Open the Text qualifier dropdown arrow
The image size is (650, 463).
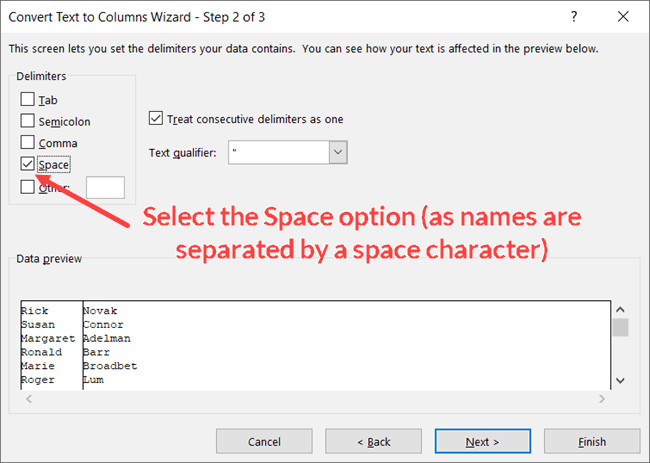338,152
